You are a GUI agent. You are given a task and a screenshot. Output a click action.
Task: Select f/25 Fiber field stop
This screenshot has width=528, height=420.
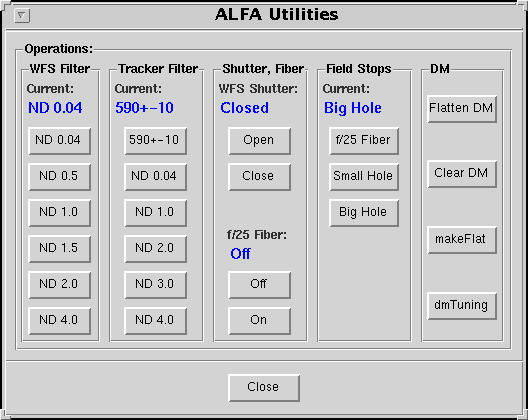click(x=364, y=141)
